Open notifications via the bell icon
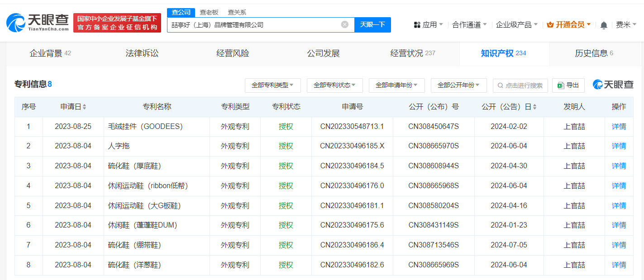Screen dimensions: 644x280 tap(603, 25)
